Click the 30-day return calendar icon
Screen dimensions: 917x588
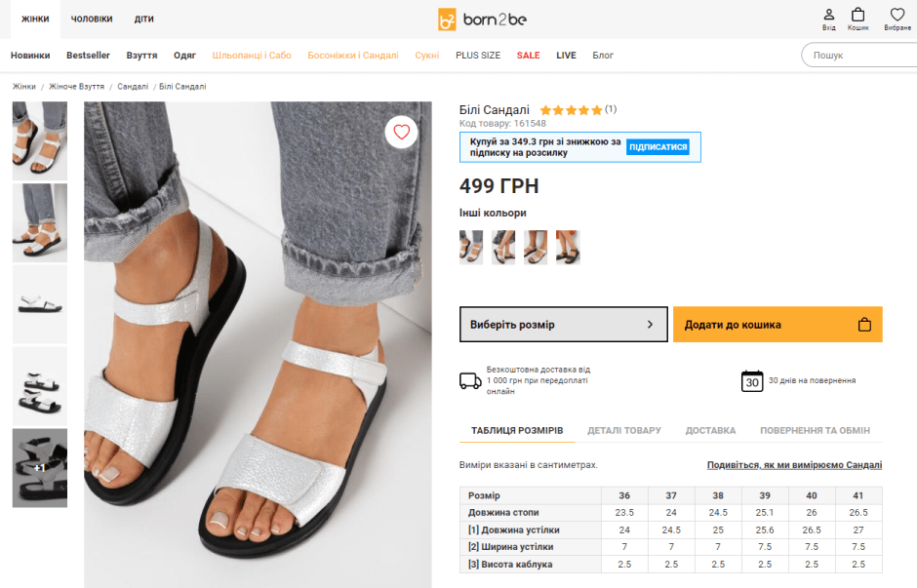click(751, 380)
